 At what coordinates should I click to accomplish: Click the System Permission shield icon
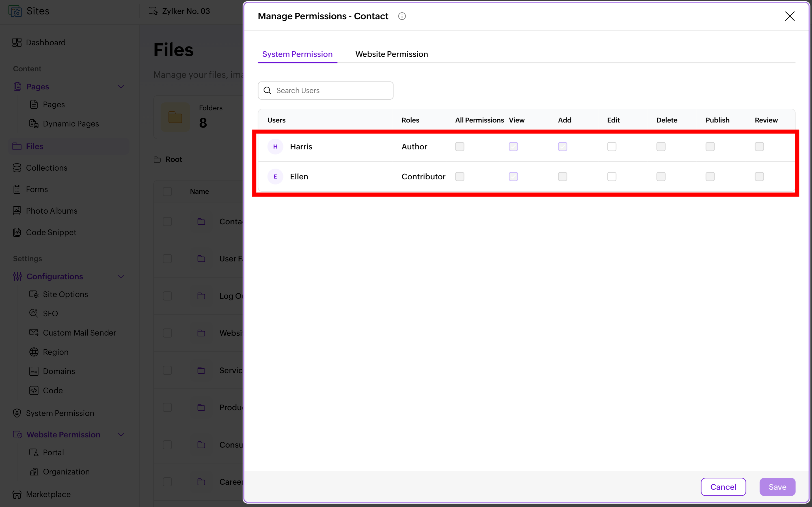(x=17, y=413)
